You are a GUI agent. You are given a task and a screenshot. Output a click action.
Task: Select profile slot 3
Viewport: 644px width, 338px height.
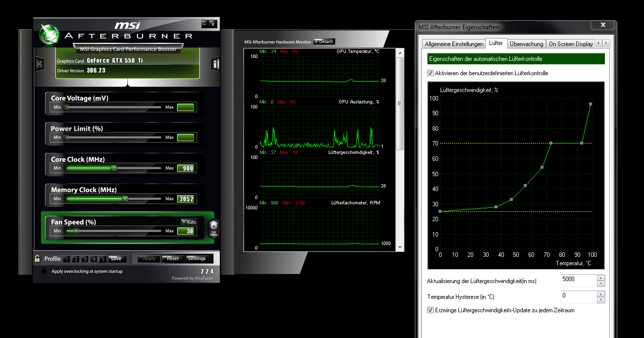pyautogui.click(x=85, y=259)
